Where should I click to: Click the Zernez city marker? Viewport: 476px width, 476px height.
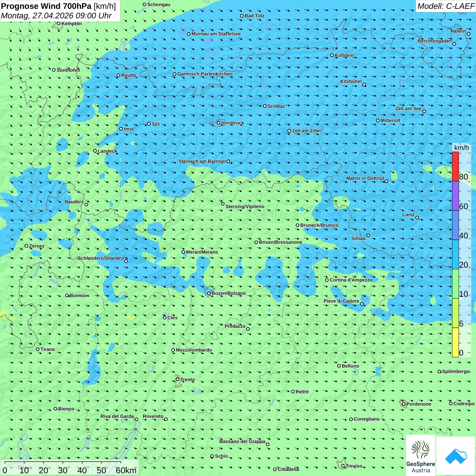tap(27, 246)
